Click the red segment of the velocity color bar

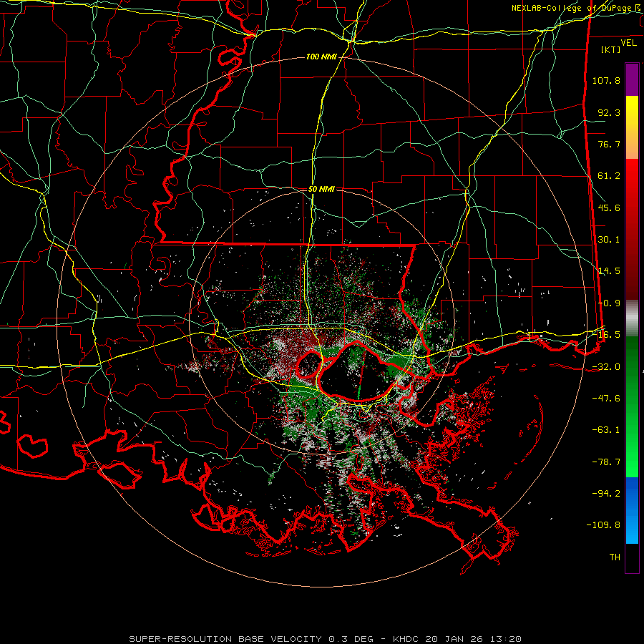[632, 229]
